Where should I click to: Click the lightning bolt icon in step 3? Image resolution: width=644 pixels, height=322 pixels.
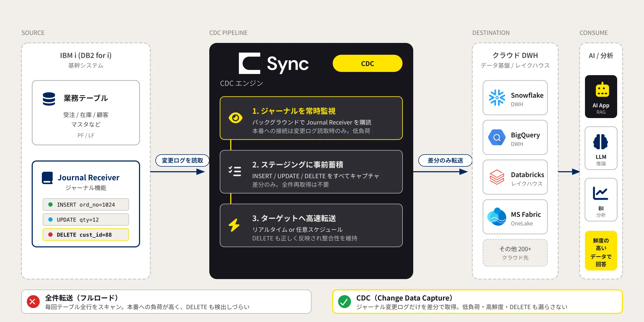pos(234,225)
